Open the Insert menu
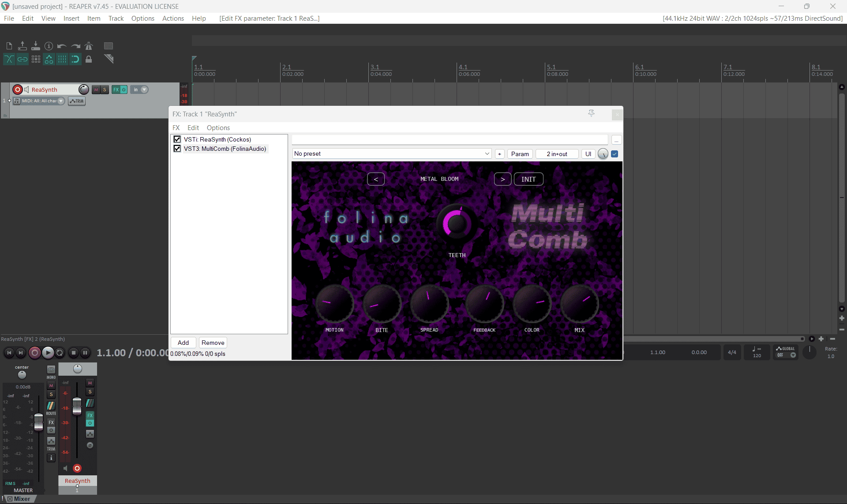Image resolution: width=847 pixels, height=504 pixels. (x=71, y=18)
